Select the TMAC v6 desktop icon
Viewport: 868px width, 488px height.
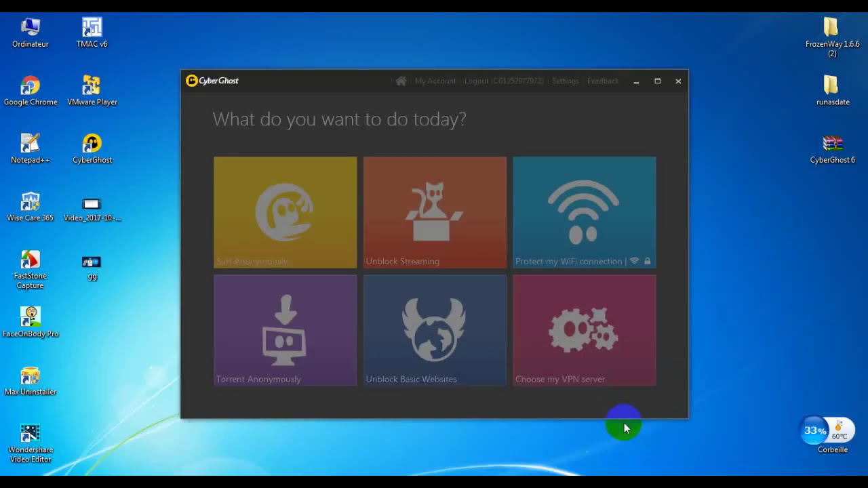(x=92, y=33)
